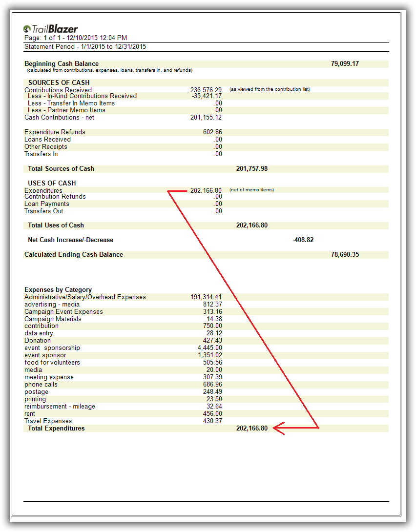Screen dimensions: 416x532
Task: Click the Travel Expenses row label
Action: [x=48, y=421]
